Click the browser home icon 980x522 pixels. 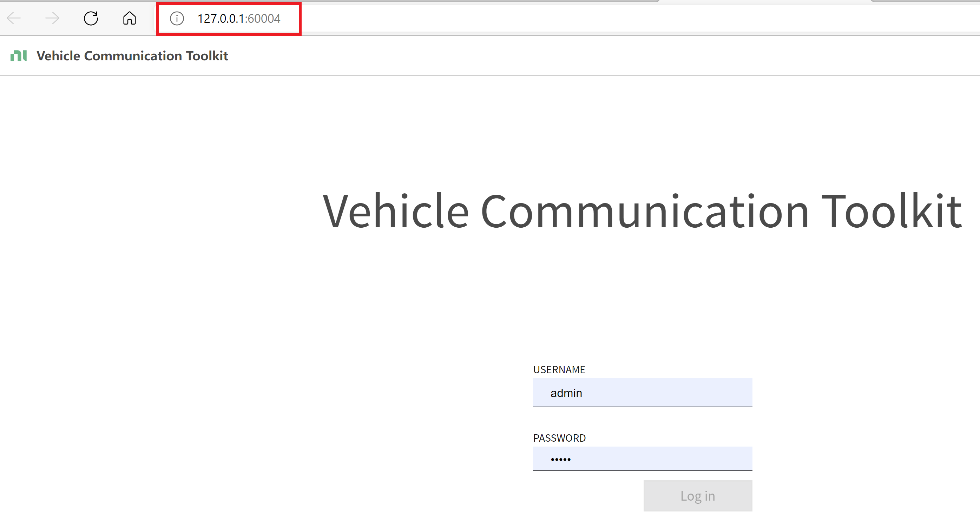tap(129, 18)
